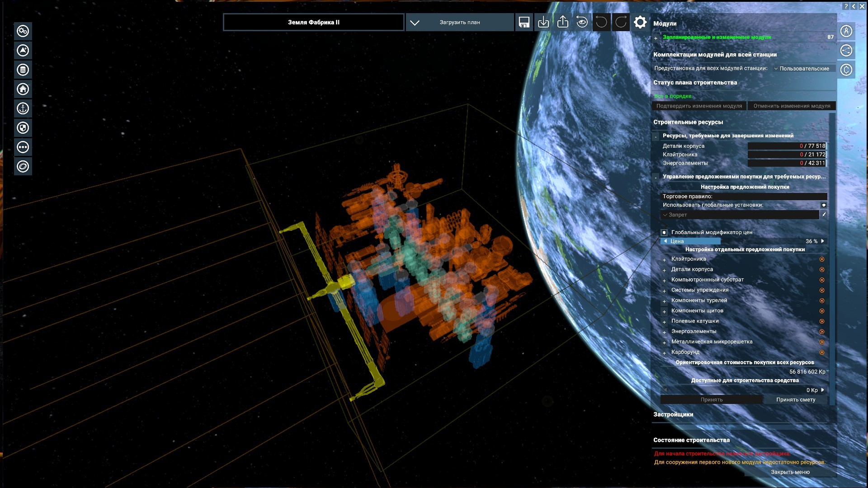Click the Принять смету button

(795, 399)
